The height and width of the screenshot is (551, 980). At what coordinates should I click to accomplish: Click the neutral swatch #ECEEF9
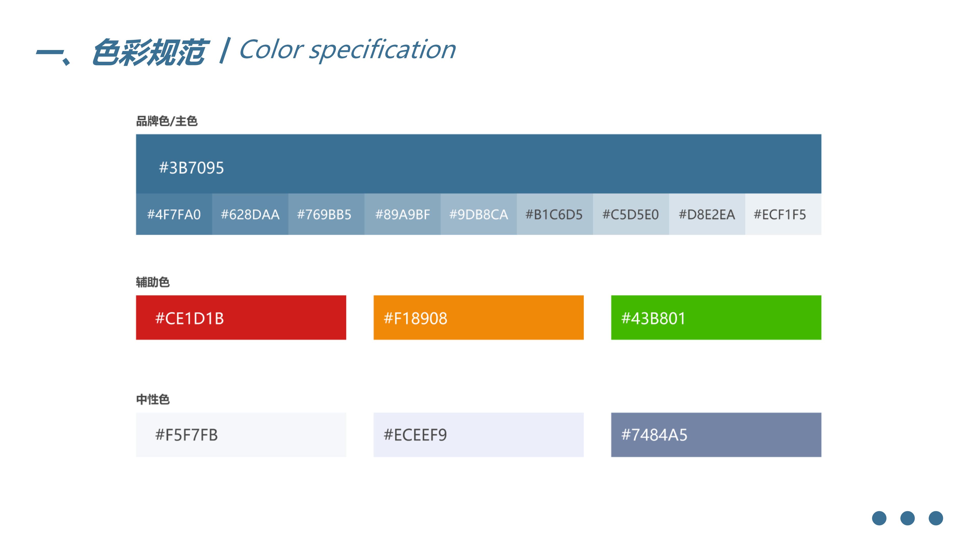(x=479, y=435)
